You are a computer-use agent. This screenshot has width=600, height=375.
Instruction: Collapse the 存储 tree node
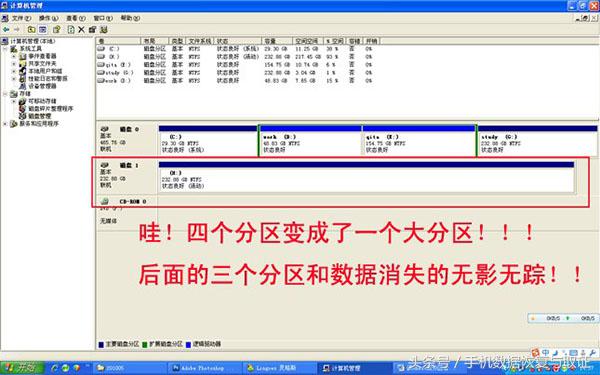5,94
